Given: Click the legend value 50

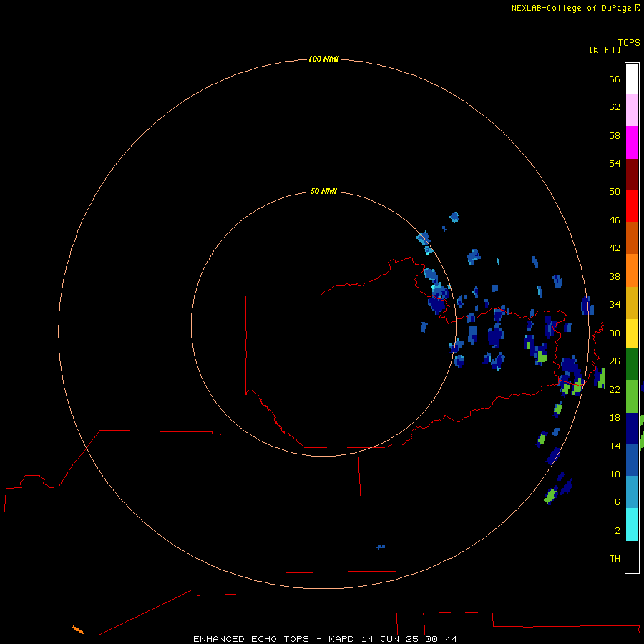Looking at the screenshot, I should [615, 191].
